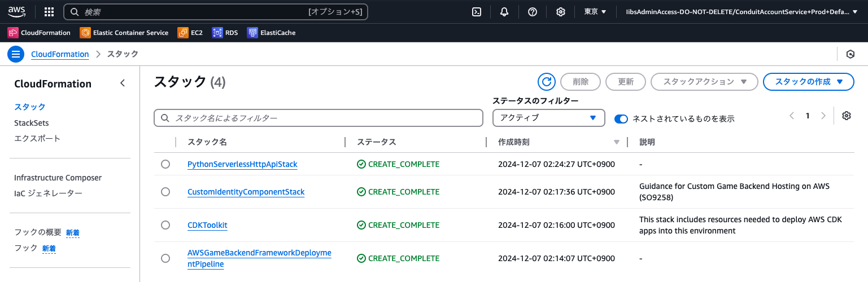
Task: Open the info panel hexagon icon
Action: click(850, 54)
